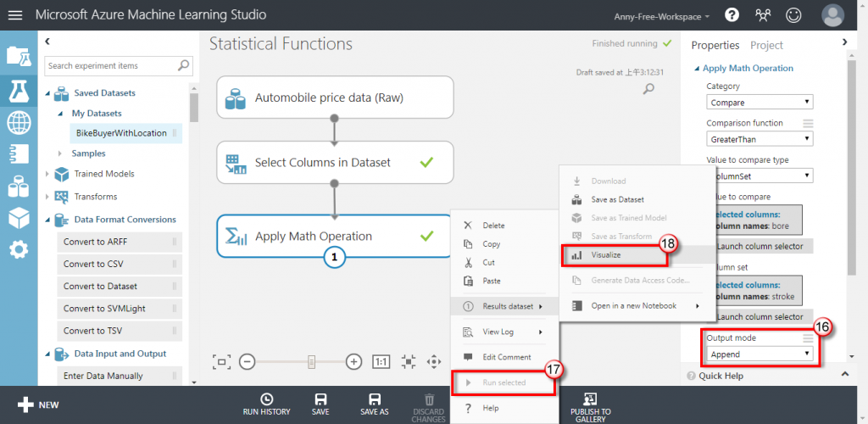Select the Convert to CSV module

pos(120,264)
